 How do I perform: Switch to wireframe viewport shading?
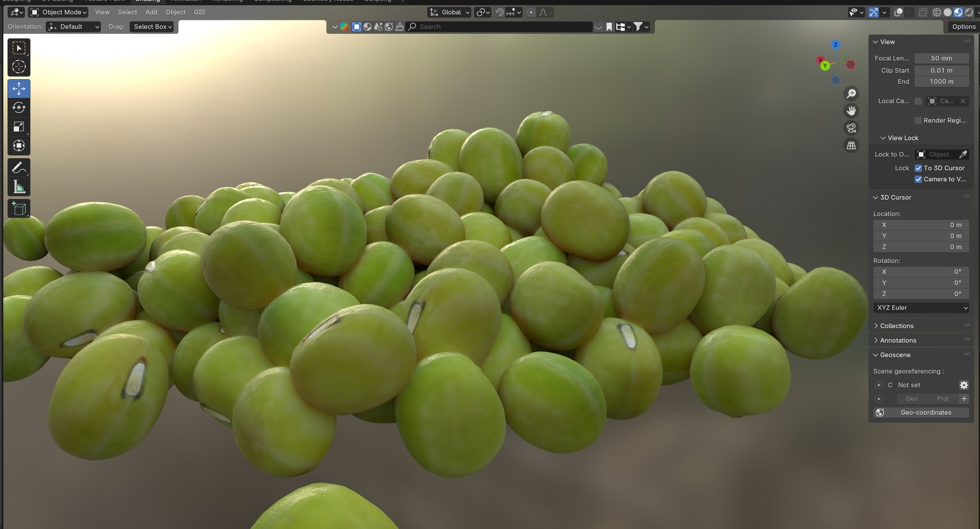pos(937,12)
